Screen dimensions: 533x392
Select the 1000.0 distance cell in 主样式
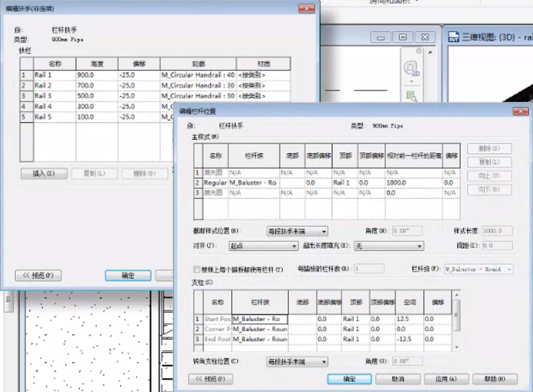pos(414,183)
